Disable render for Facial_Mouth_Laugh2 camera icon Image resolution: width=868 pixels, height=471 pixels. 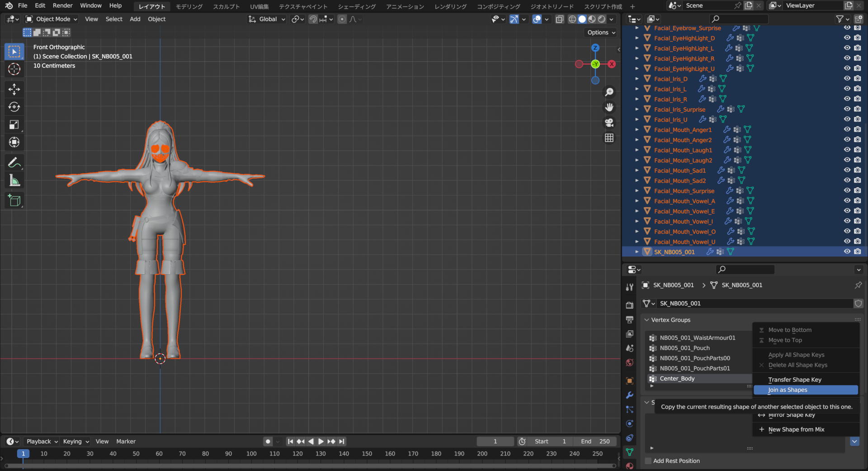pos(858,160)
